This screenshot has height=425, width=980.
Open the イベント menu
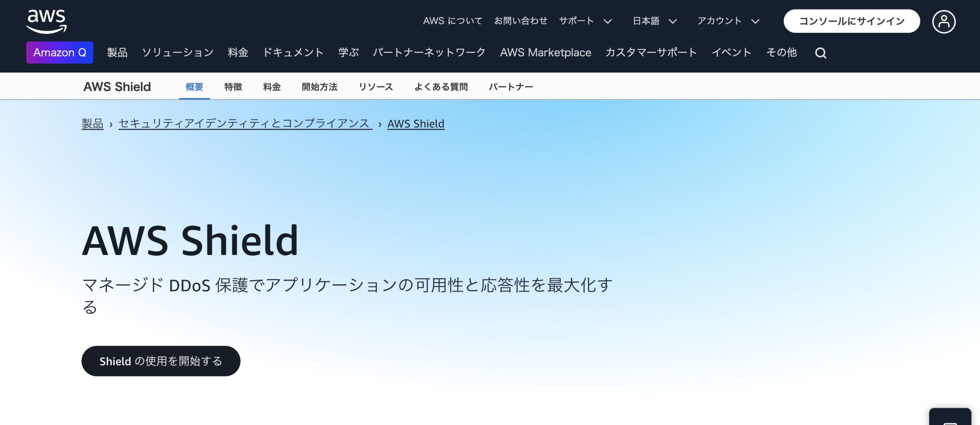732,52
